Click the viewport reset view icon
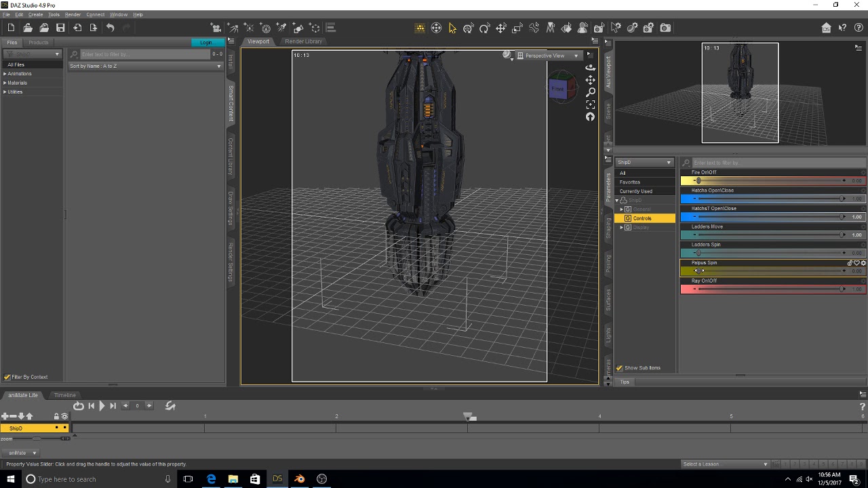868x488 pixels. point(591,117)
